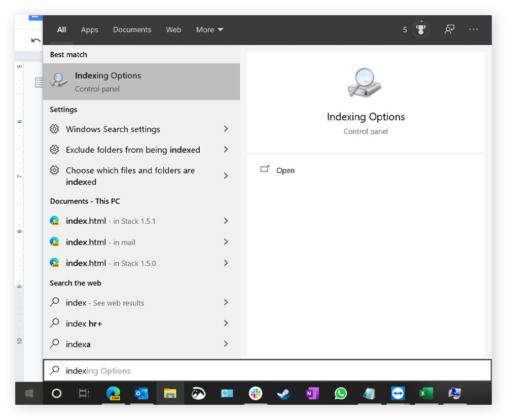Open OneNote from the taskbar
Viewport: 507px width, 420px height.
coord(312,394)
